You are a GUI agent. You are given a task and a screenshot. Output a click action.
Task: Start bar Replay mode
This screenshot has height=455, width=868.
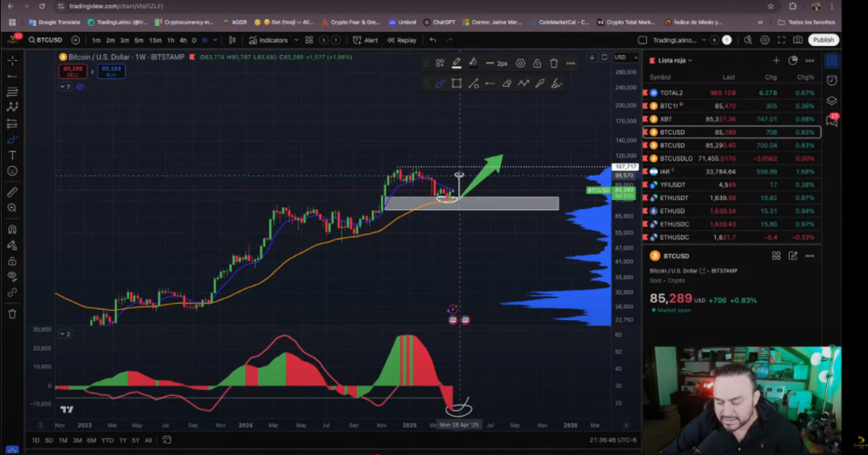click(402, 40)
